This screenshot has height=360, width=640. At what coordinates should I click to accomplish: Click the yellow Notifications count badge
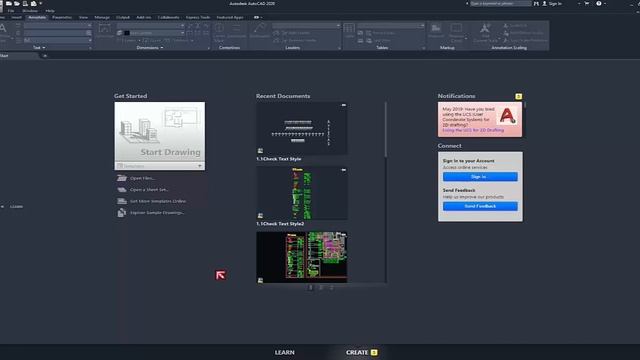pos(518,96)
